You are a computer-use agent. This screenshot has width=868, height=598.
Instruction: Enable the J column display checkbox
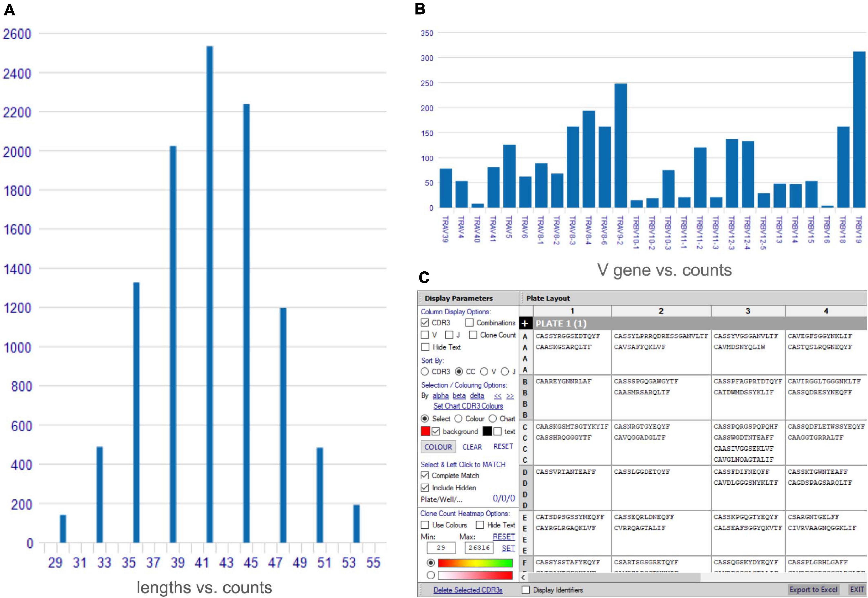449,335
